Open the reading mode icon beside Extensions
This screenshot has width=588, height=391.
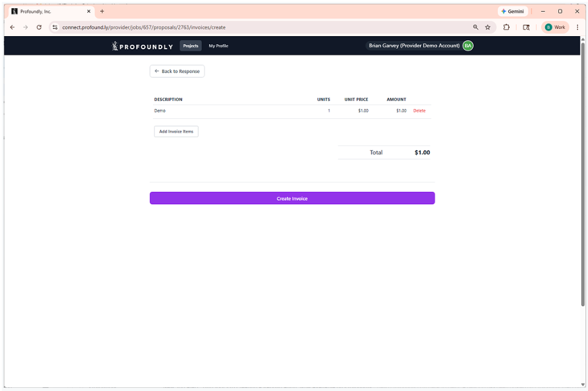point(526,27)
